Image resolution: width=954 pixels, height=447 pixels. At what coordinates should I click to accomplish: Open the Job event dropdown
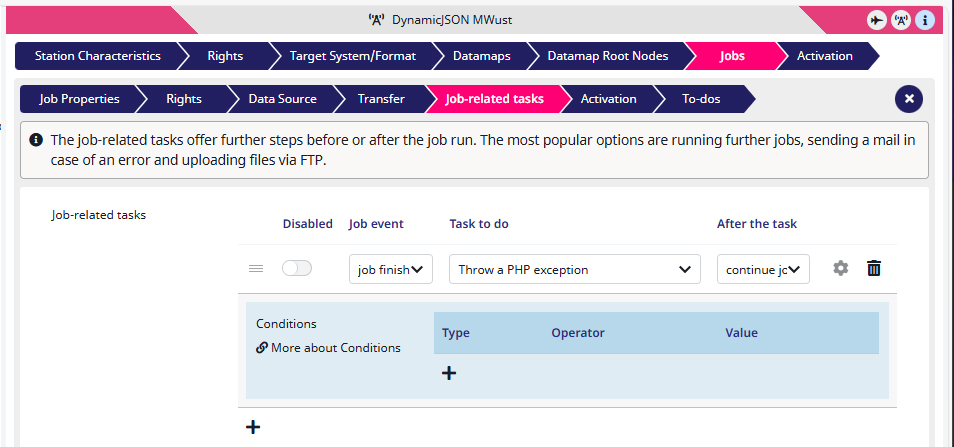pyautogui.click(x=391, y=269)
